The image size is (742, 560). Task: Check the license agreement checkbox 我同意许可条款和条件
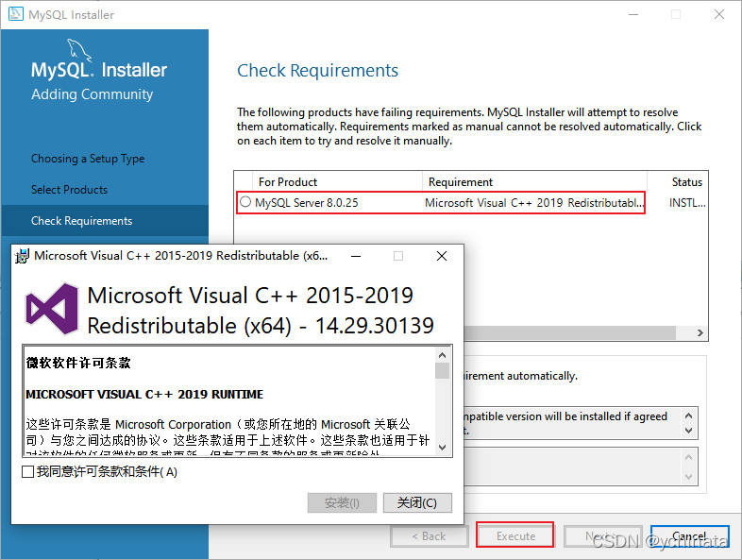tap(28, 472)
